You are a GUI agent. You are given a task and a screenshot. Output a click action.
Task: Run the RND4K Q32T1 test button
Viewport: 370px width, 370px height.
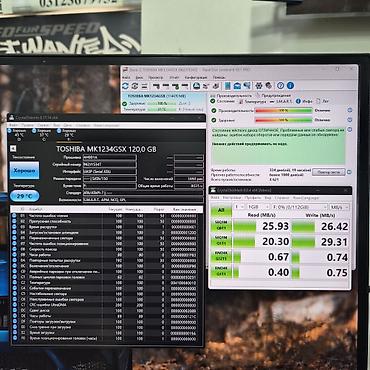click(221, 257)
